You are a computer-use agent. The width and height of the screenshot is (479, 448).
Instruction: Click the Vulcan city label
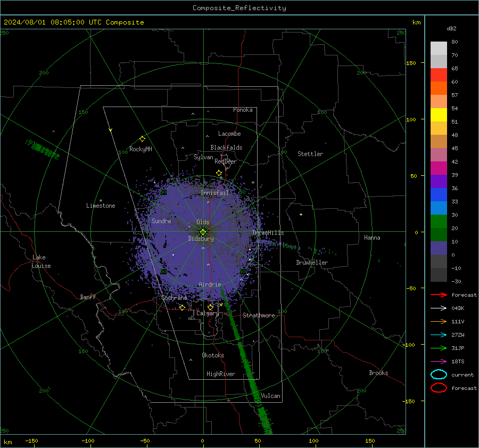(x=270, y=396)
